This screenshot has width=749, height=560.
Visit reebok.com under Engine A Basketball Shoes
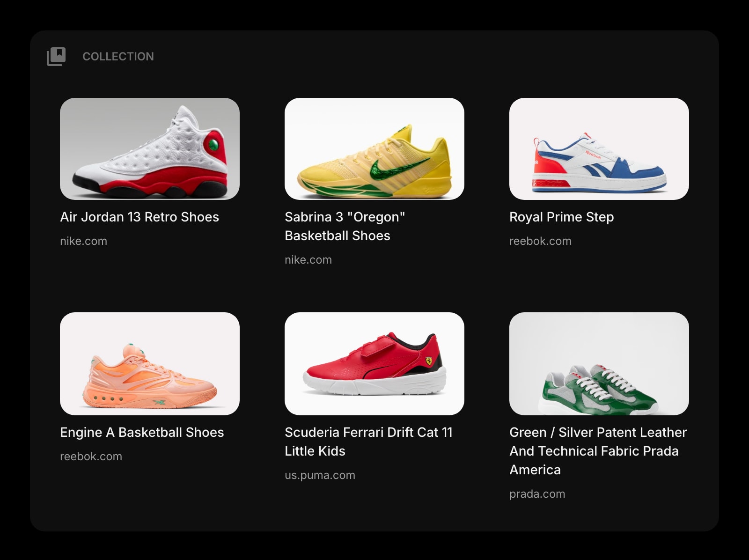click(x=91, y=457)
